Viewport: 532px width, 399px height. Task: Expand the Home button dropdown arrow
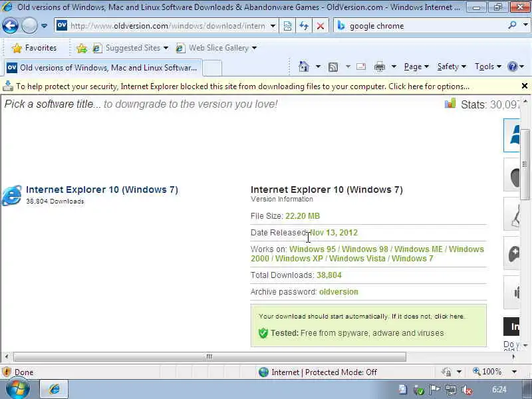(x=318, y=66)
